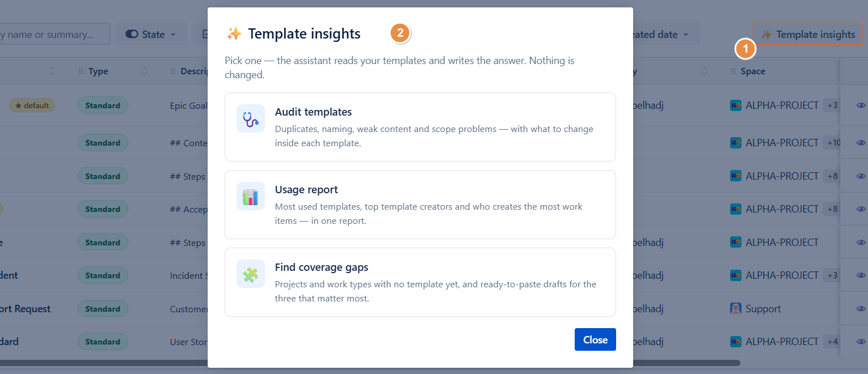Expand the +10 additional spaces badge
Image resolution: width=868 pixels, height=374 pixels.
(x=833, y=143)
